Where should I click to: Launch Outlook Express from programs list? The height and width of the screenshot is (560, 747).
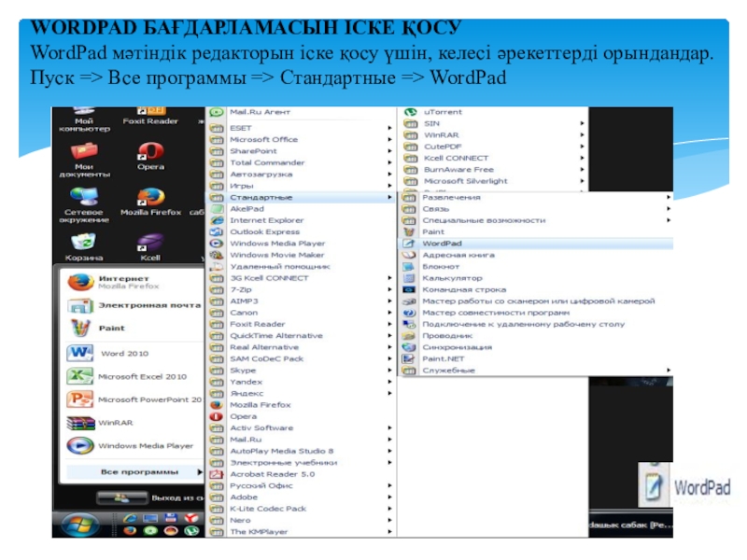(301, 231)
